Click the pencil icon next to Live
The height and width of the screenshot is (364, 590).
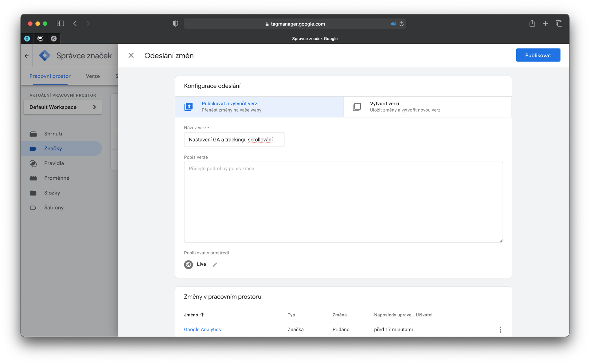point(215,264)
